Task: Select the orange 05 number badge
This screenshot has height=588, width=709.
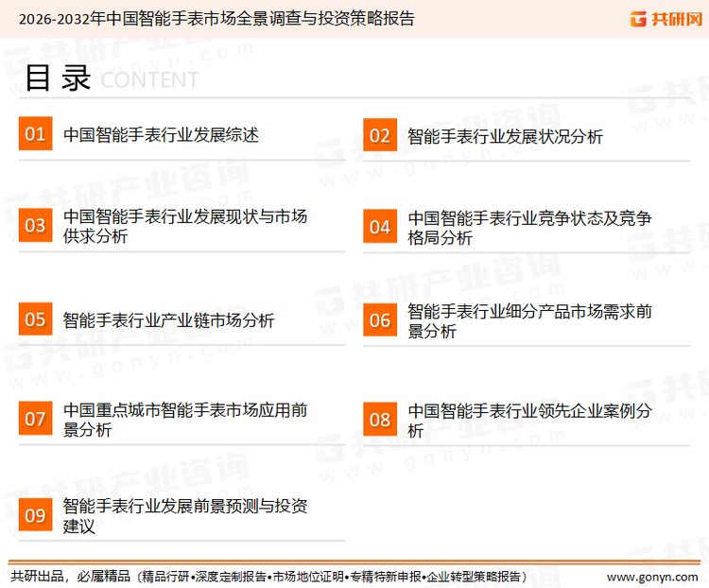Action: pos(35,319)
